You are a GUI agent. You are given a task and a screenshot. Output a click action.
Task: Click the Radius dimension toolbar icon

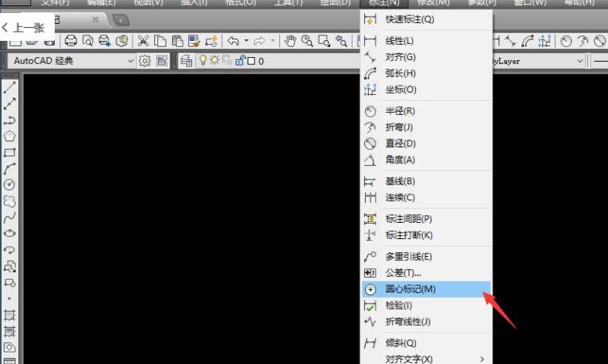(x=566, y=41)
